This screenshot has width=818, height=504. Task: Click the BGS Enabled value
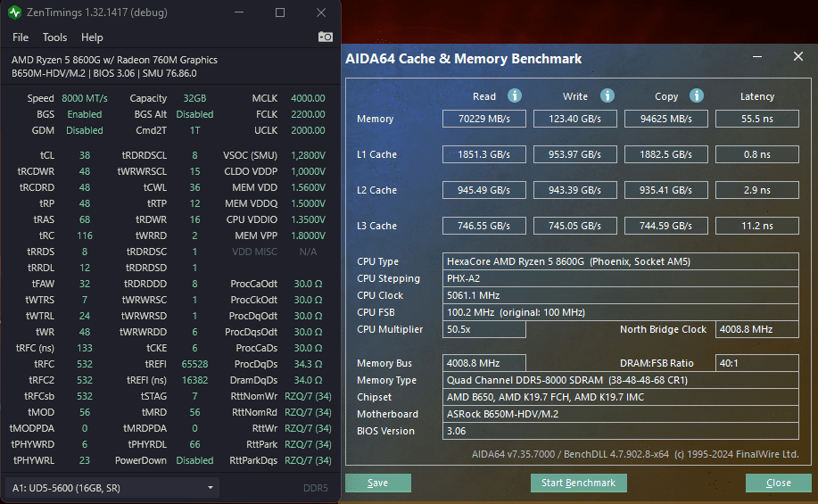pyautogui.click(x=85, y=114)
